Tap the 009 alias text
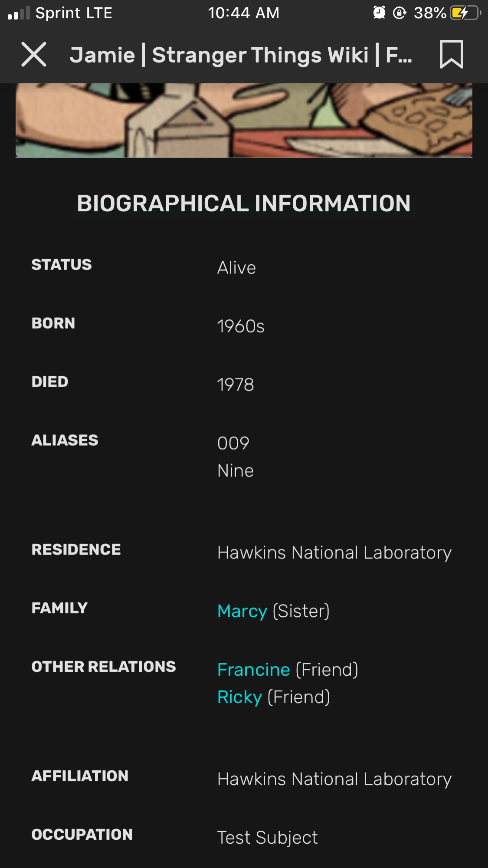The width and height of the screenshot is (488, 868). click(233, 443)
